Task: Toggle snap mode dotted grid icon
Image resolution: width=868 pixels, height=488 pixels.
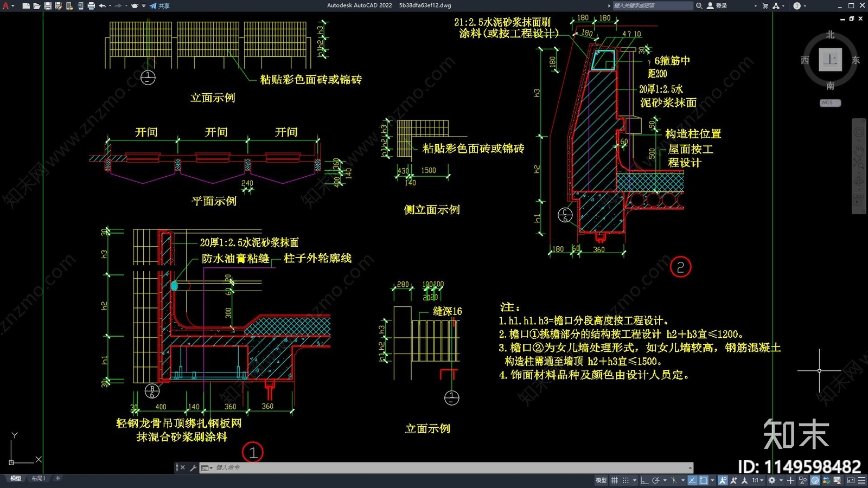Action: click(626, 480)
